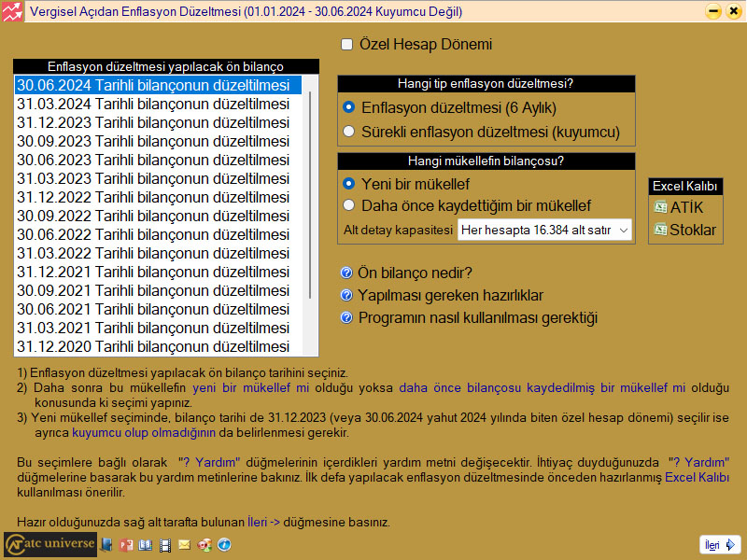Select 30.09.2023 Tarihli bilançonun düzeltilmesi
This screenshot has height=560, width=747.
coord(158,141)
